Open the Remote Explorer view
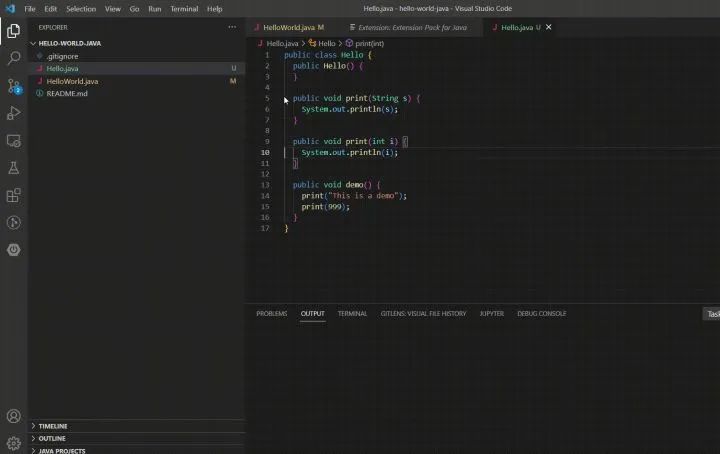720x454 pixels. tap(14, 141)
